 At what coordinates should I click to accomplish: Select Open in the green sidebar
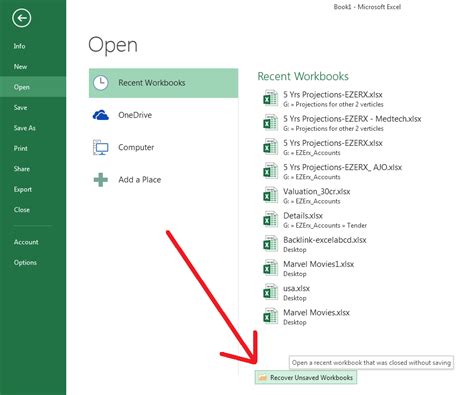(22, 87)
